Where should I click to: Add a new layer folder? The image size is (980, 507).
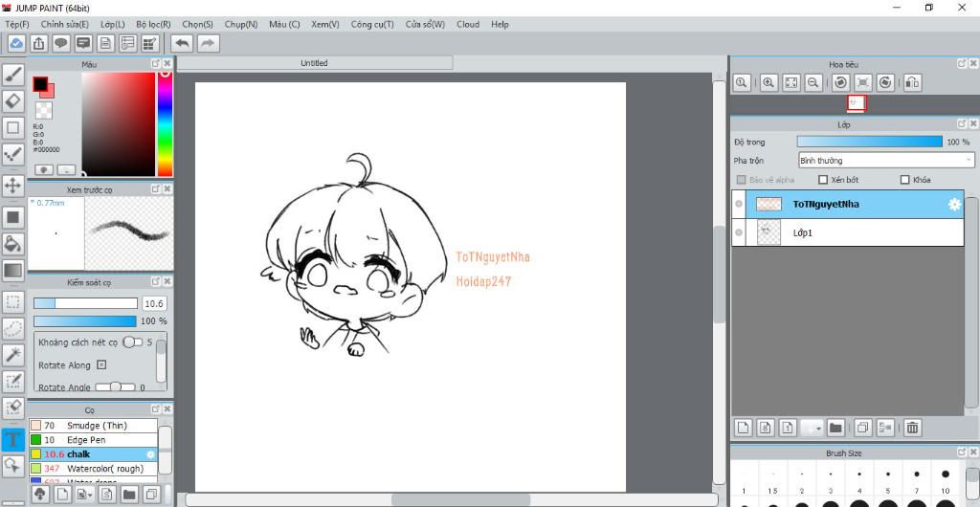pos(835,428)
